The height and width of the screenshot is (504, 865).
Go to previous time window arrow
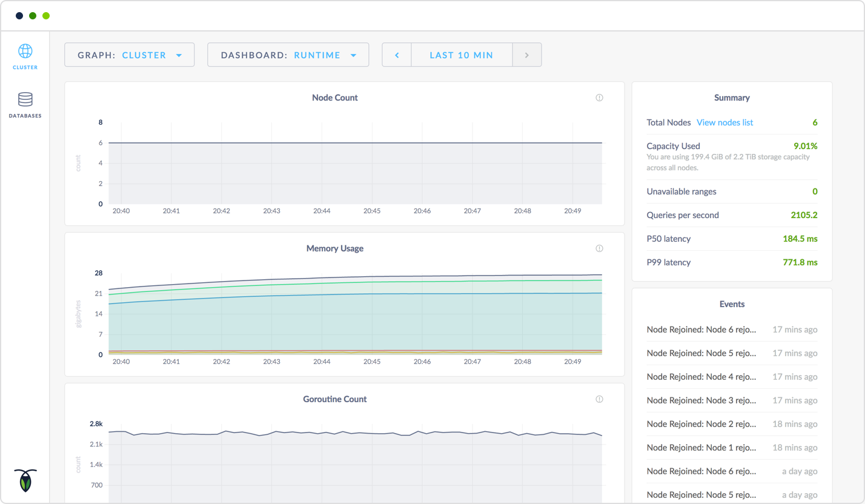click(x=397, y=55)
